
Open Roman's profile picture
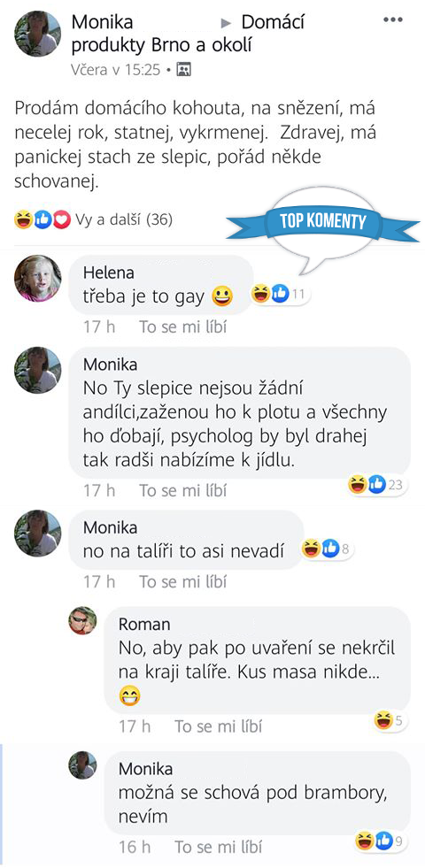(x=82, y=620)
